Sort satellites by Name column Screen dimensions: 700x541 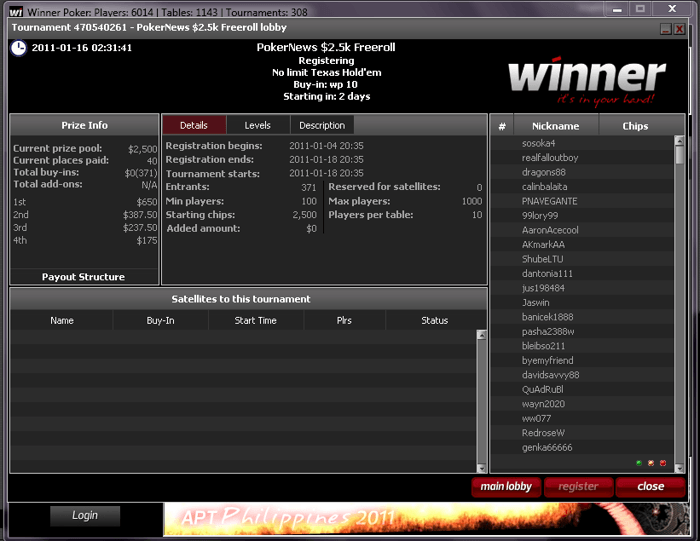(62, 320)
